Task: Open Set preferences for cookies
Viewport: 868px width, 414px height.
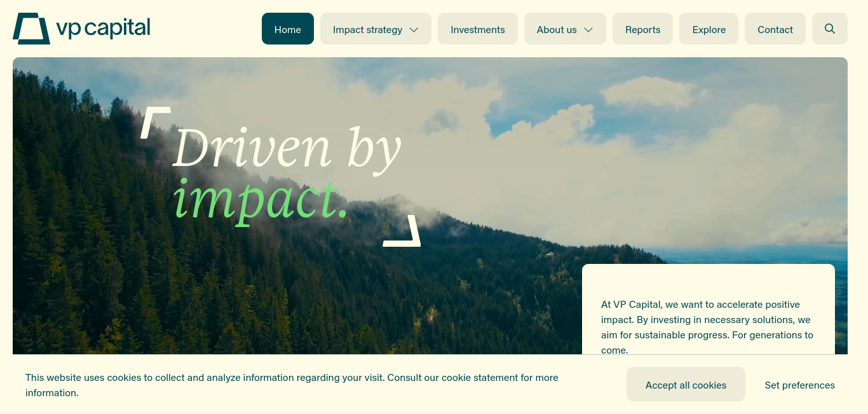Action: point(799,385)
